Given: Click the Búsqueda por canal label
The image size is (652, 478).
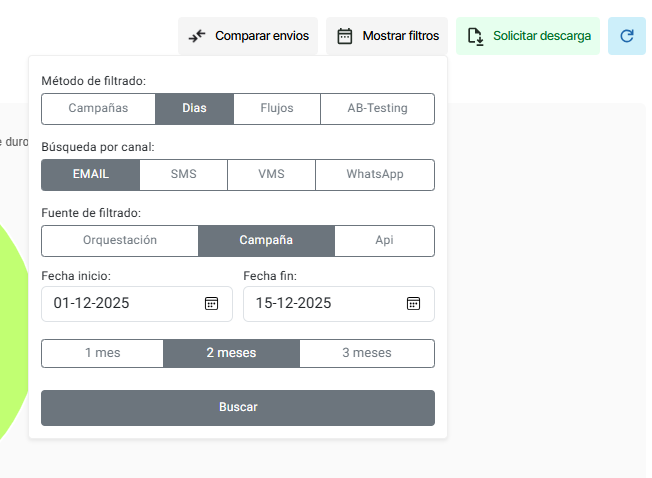Looking at the screenshot, I should point(98,147).
